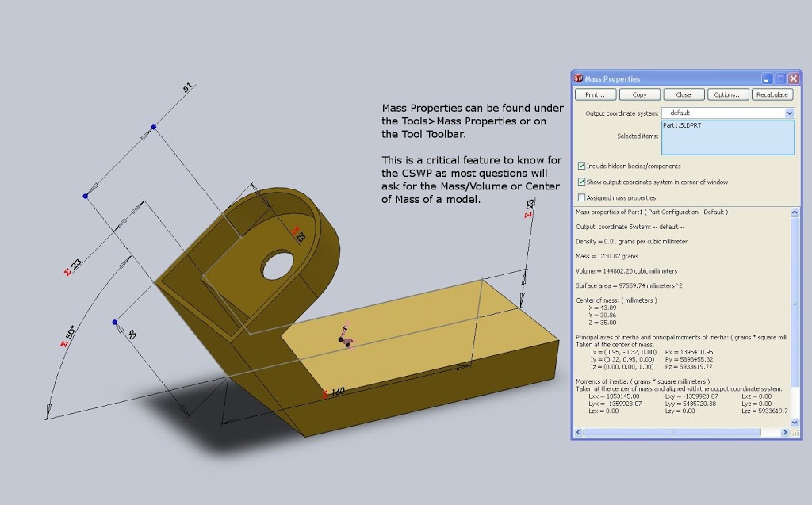Click the vertical scrollbar thumb in results pane
The height and width of the screenshot is (505, 812).
pos(795,304)
